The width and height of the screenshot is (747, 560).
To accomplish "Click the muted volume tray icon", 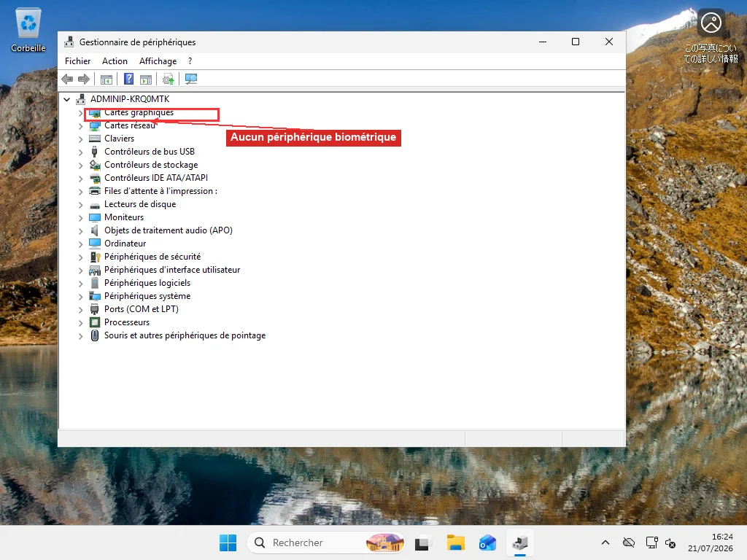I will coord(670,542).
